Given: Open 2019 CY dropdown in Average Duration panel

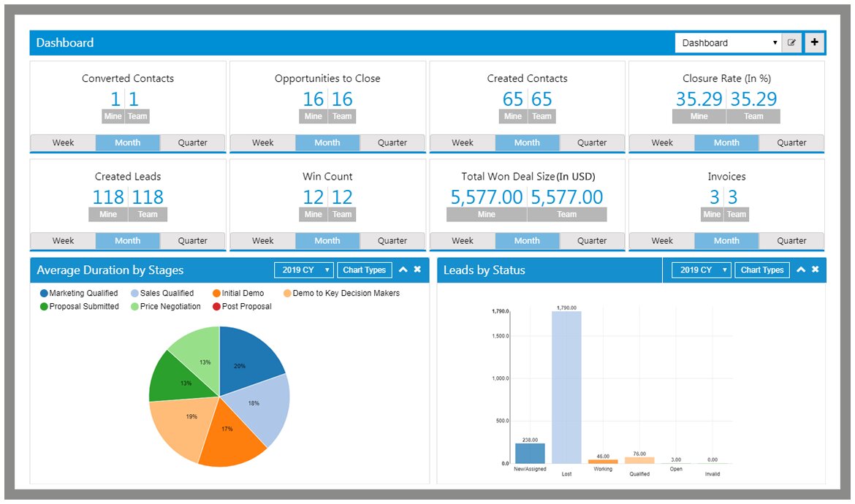Looking at the screenshot, I should (303, 270).
